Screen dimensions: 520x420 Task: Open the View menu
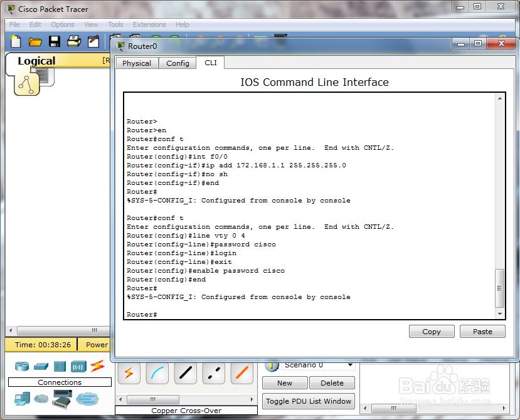pyautogui.click(x=91, y=24)
